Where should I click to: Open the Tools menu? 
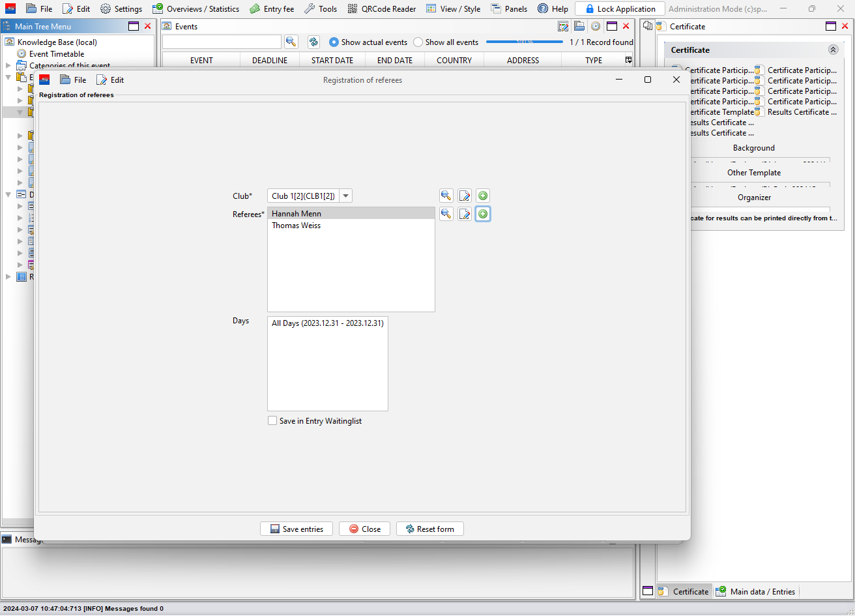321,8
